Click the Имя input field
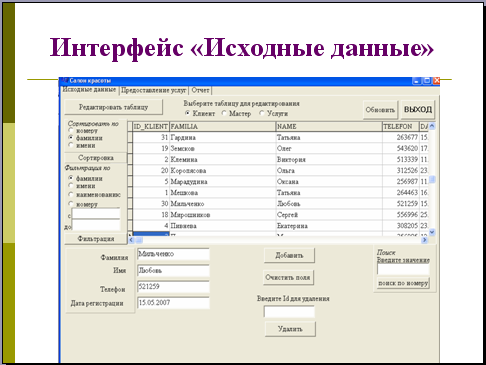This screenshot has height=365, width=486. [x=173, y=271]
